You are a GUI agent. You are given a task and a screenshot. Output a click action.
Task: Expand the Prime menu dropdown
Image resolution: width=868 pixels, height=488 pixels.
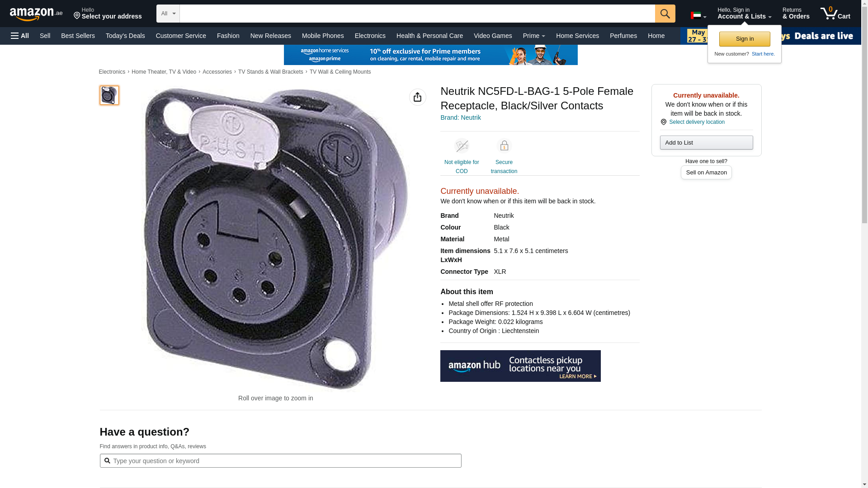533,36
